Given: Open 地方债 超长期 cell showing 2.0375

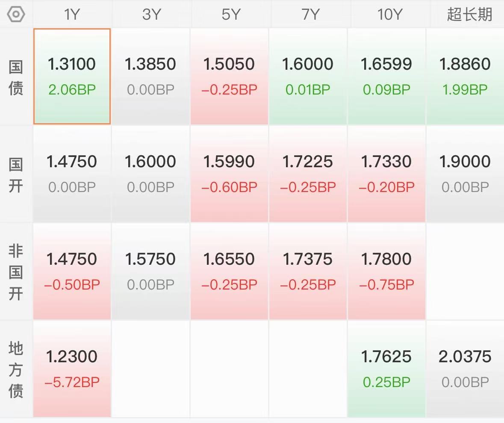Looking at the screenshot, I should pyautogui.click(x=465, y=369).
